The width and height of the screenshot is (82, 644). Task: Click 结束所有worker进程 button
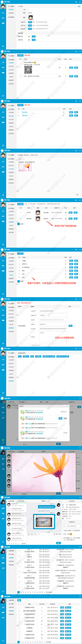63,356
